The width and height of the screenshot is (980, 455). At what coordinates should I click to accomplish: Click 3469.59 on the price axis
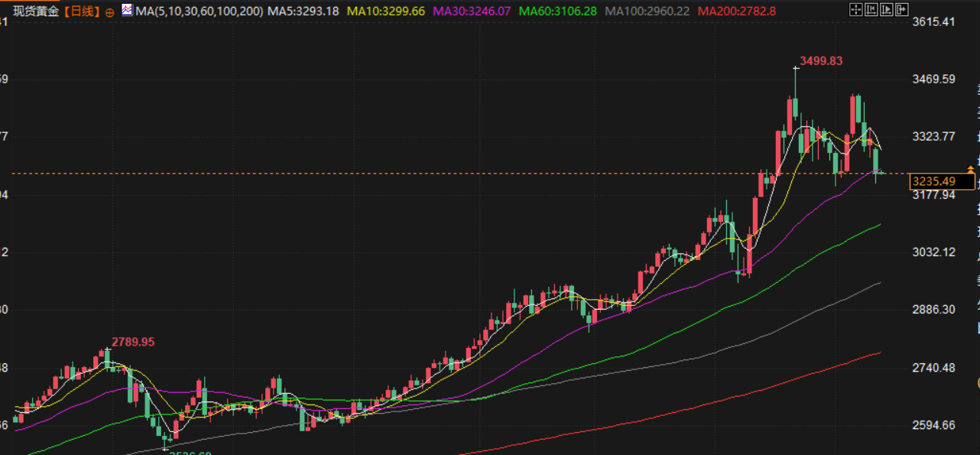click(934, 80)
